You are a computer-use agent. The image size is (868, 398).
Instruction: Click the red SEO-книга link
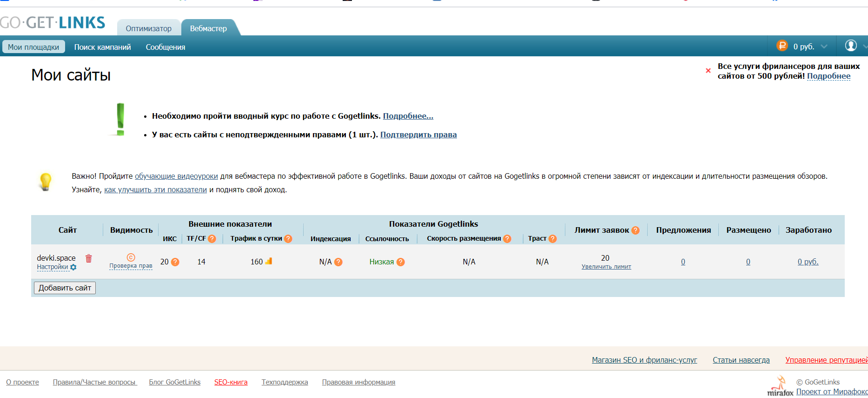231,382
